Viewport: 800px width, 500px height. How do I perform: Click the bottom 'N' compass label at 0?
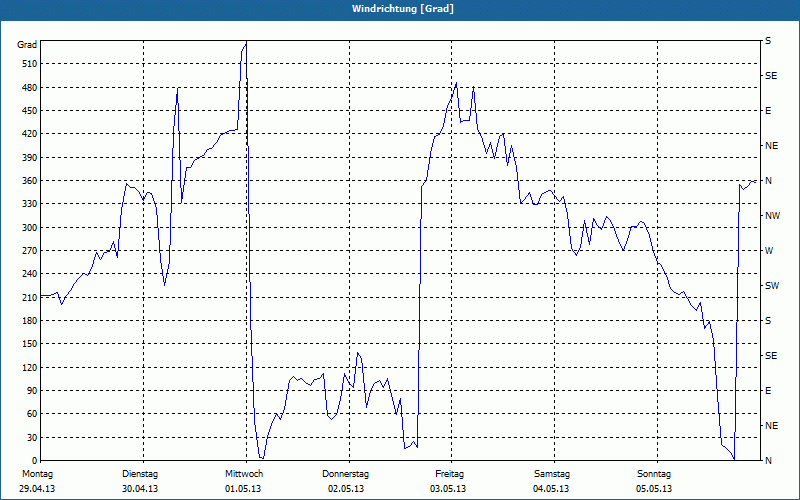(769, 461)
